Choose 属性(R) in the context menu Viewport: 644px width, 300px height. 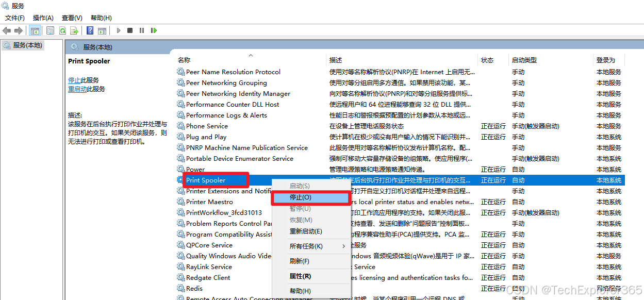[311, 276]
